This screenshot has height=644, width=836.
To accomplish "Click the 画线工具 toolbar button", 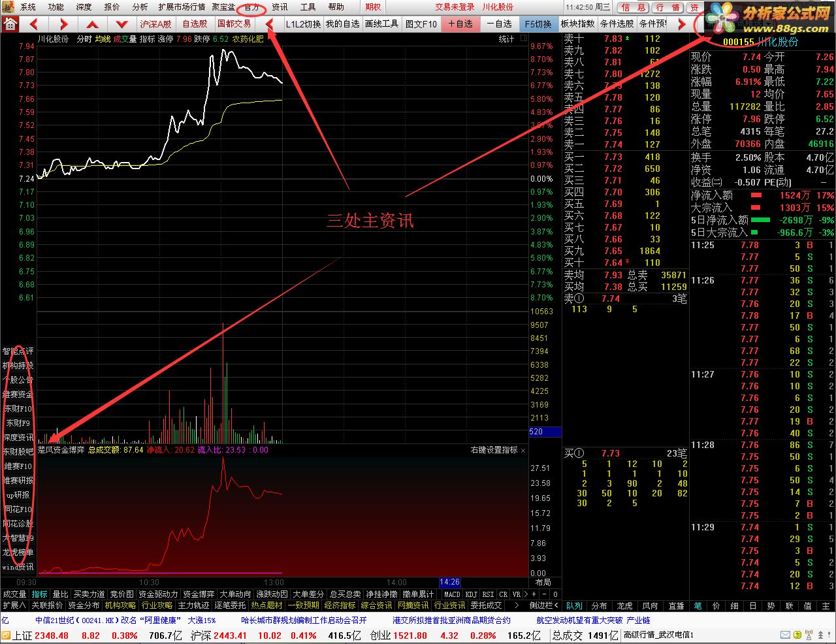I will coord(381,24).
